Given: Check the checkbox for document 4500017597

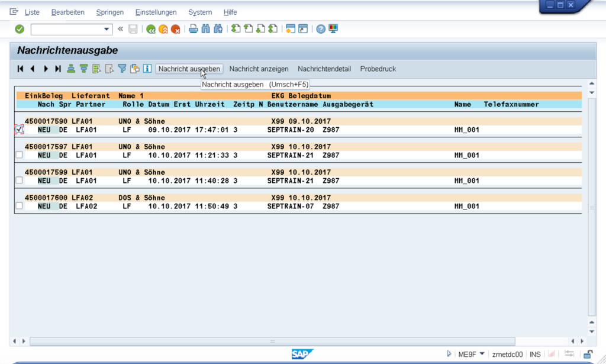Looking at the screenshot, I should [x=20, y=155].
